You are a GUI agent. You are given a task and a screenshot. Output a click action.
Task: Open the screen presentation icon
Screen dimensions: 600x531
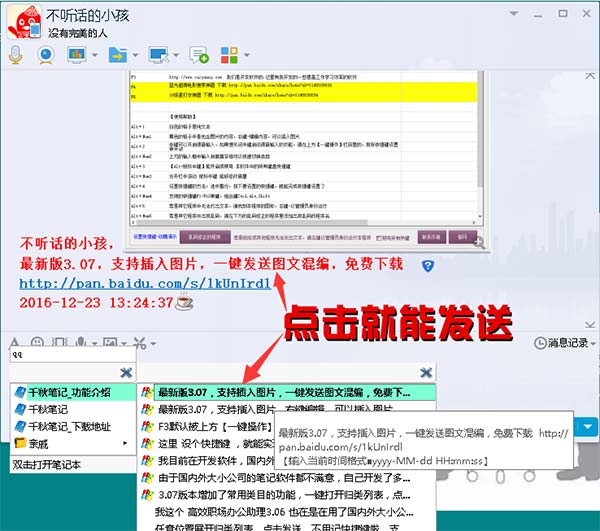coord(77,55)
